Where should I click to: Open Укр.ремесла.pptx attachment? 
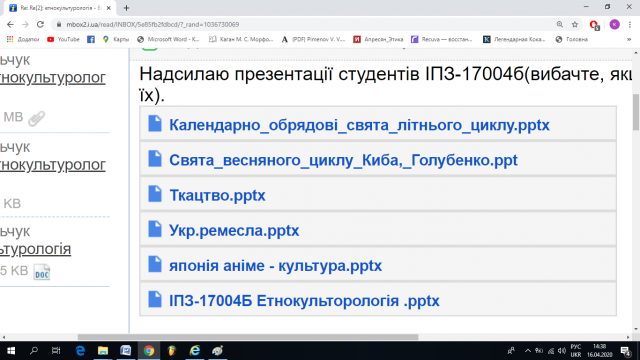coord(234,230)
